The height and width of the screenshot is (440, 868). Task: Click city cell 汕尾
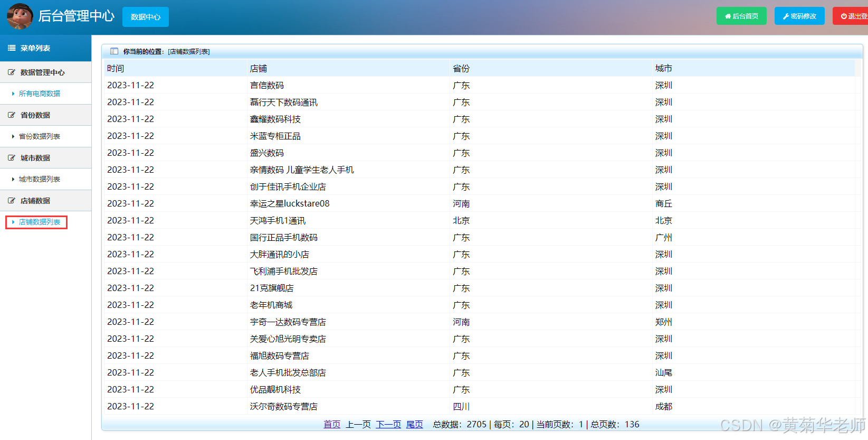[664, 372]
